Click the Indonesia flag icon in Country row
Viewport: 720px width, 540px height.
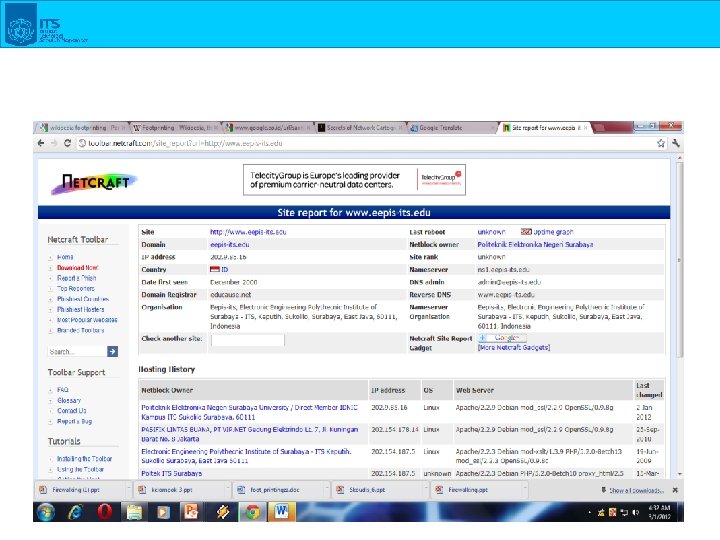click(x=214, y=270)
